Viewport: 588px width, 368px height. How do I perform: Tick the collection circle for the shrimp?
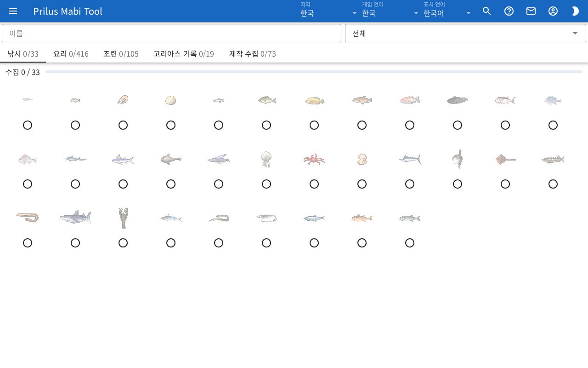(123, 125)
